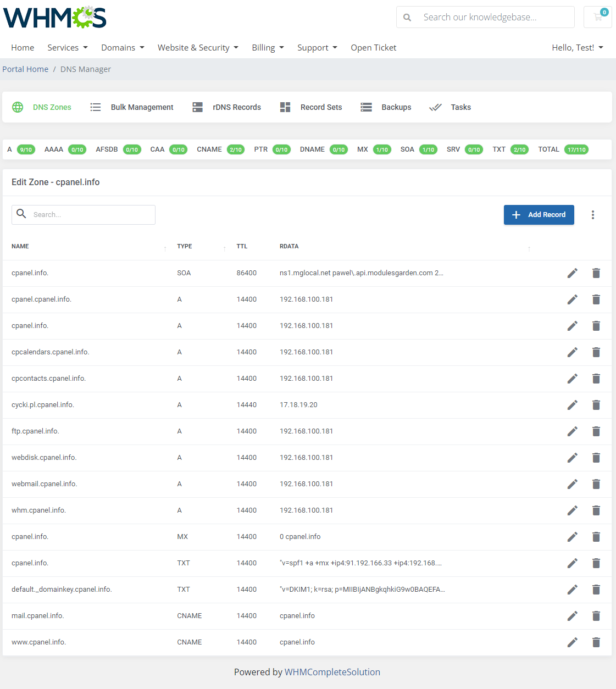The image size is (616, 689).
Task: Click the Add Record button
Action: point(539,215)
